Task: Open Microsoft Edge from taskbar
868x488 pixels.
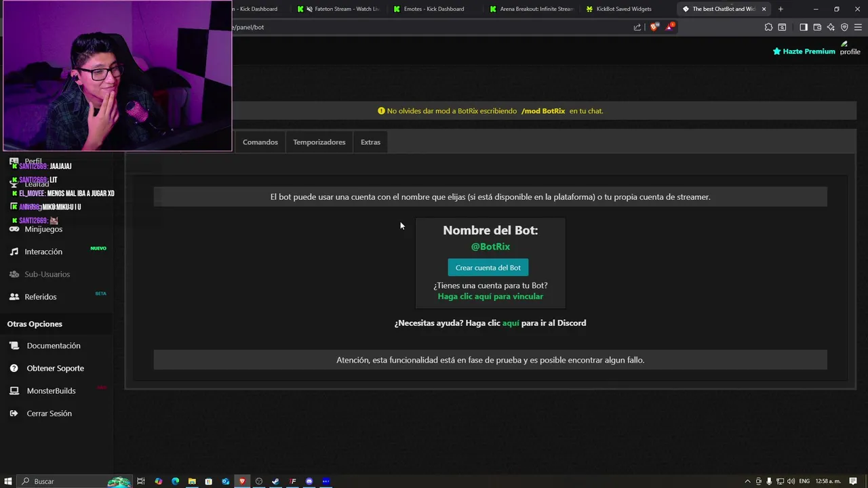Action: [175, 481]
